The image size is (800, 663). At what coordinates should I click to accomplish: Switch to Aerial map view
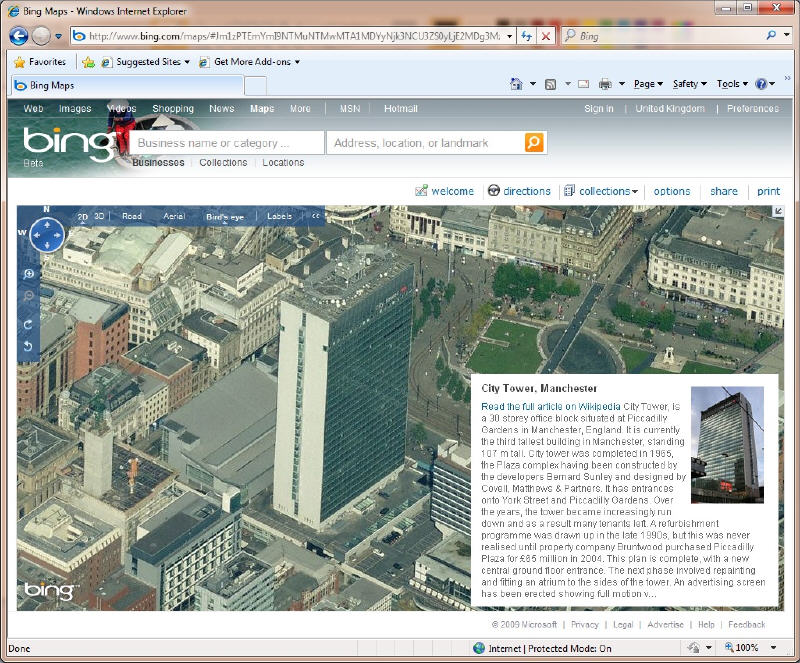coord(174,216)
